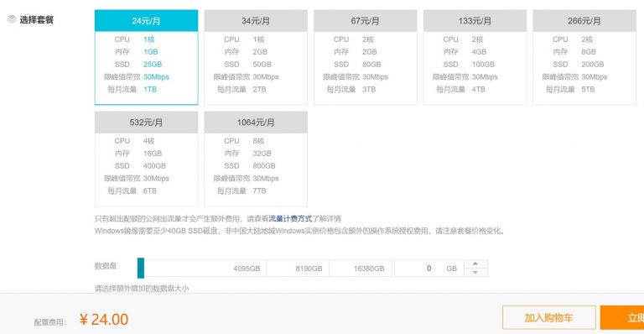
Task: Pick the 532元/月 plan
Action: tap(146, 159)
